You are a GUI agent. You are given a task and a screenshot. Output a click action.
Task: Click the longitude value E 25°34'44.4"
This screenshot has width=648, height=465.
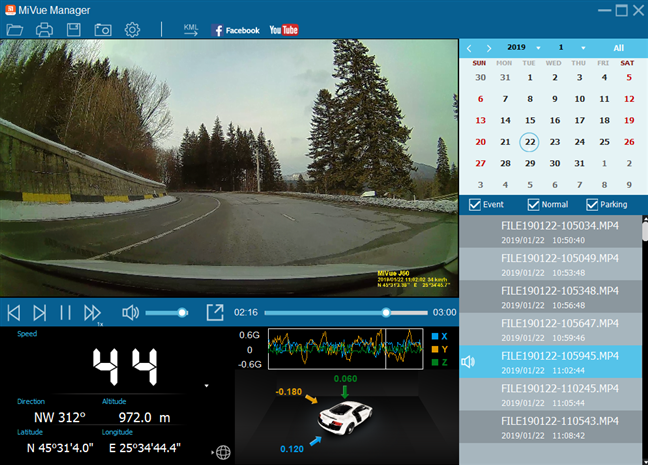[x=145, y=448]
